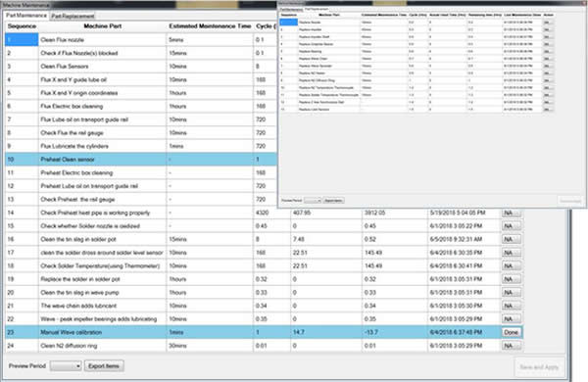This screenshot has height=382, width=588.
Task: Open Preview Period dropdown in small window
Action: click(x=313, y=201)
